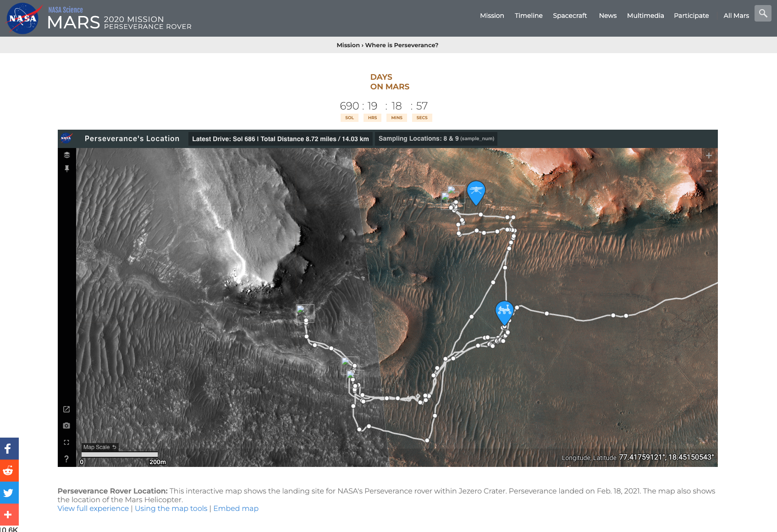Share page on Twitter

(9, 493)
